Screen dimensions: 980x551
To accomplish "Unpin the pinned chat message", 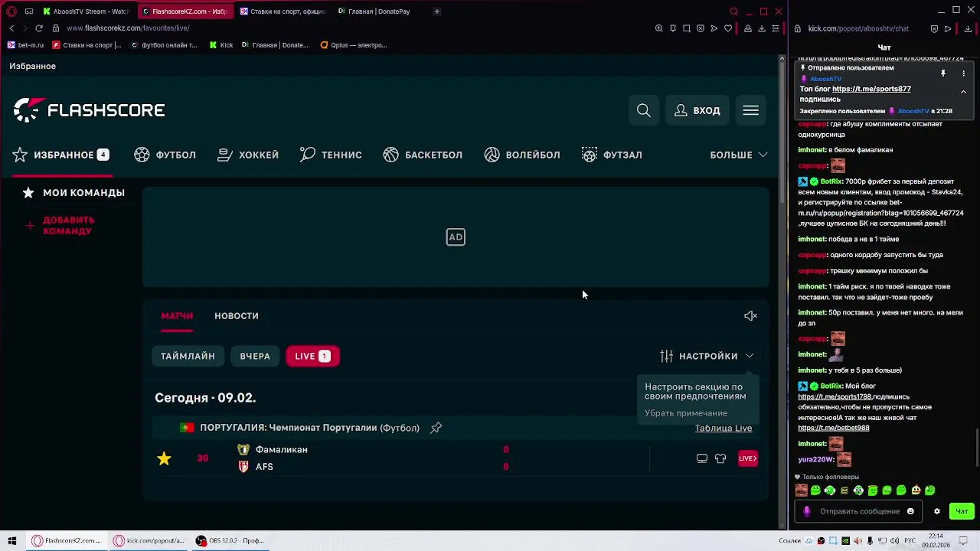I will (x=943, y=73).
